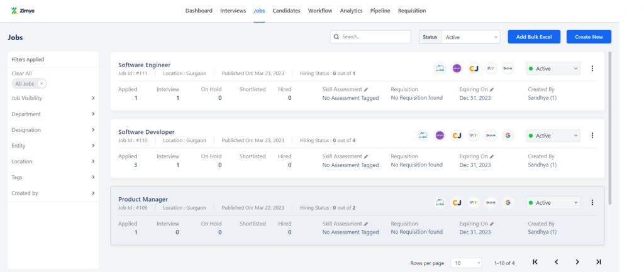
Task: Change Active status of Software Developer job
Action: (x=553, y=135)
